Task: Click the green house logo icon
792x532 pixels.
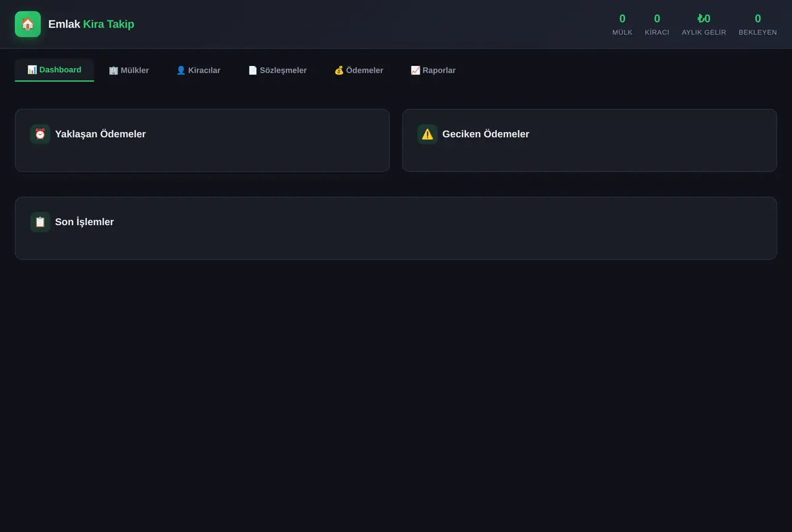Action: (28, 24)
